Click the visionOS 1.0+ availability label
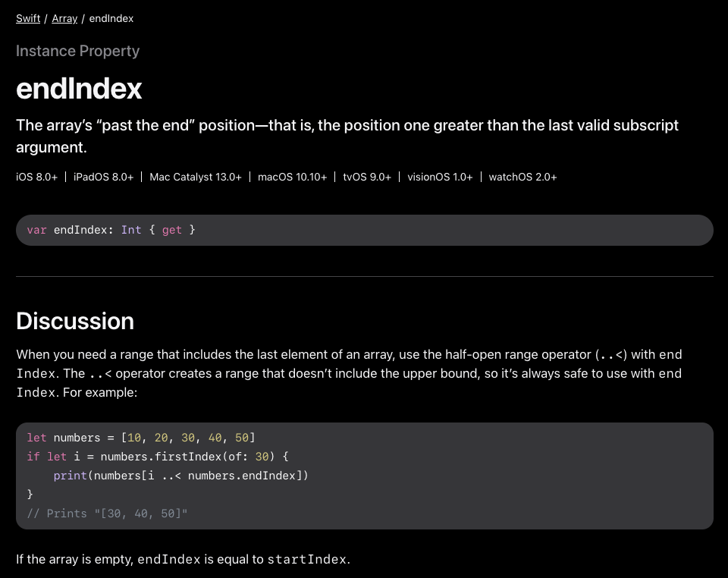The width and height of the screenshot is (728, 578). point(440,177)
